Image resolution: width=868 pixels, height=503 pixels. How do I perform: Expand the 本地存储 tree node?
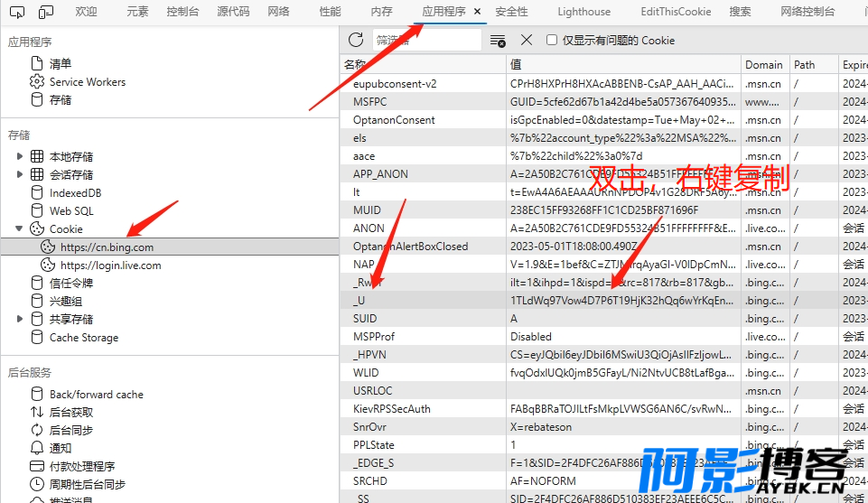[x=19, y=156]
